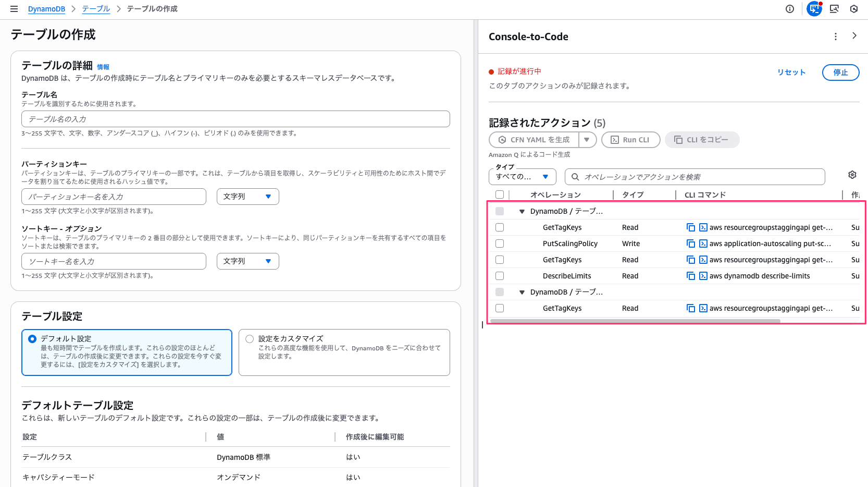
Task: Run CLI icon in PutScalingPolicy row
Action: [x=703, y=244]
